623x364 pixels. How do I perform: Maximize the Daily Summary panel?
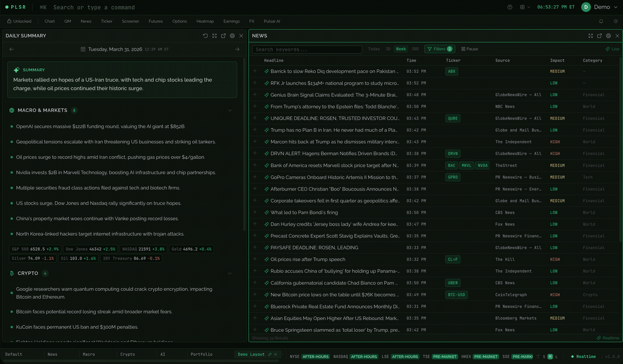(x=214, y=36)
